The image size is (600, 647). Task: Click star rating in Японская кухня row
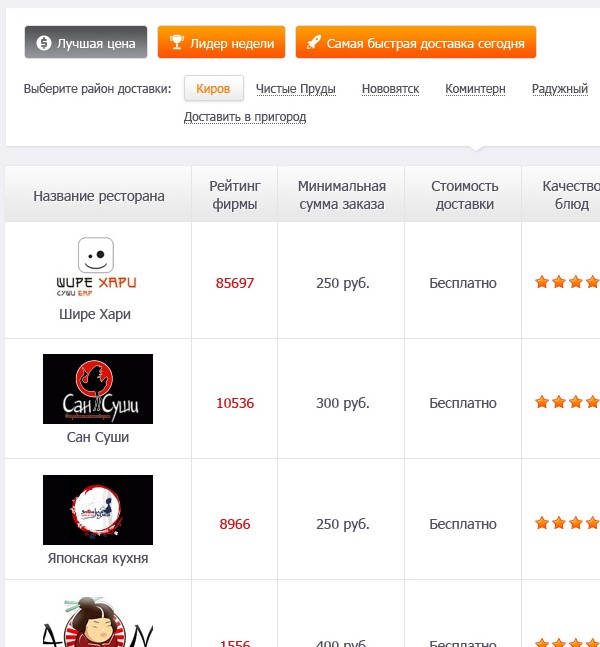click(567, 523)
